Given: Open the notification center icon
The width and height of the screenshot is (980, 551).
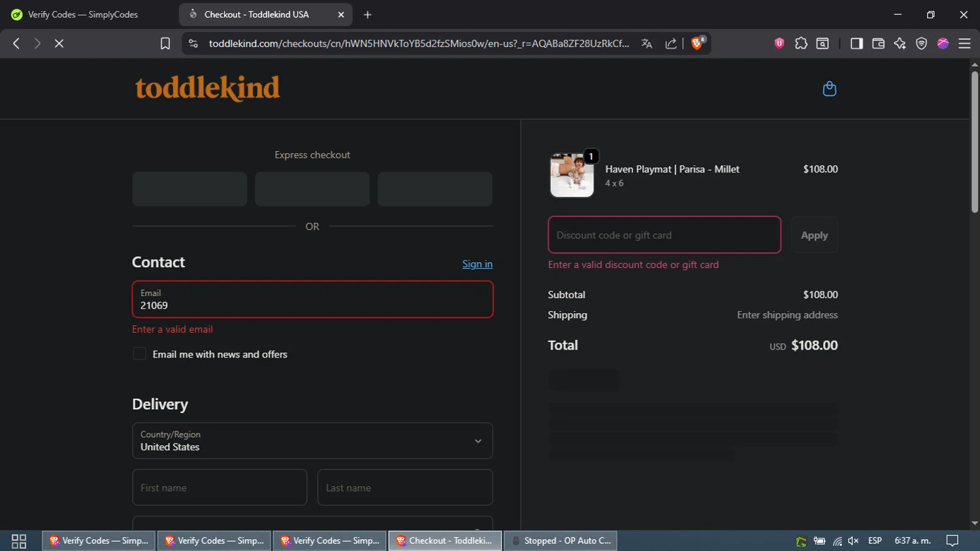Looking at the screenshot, I should pyautogui.click(x=953, y=541).
